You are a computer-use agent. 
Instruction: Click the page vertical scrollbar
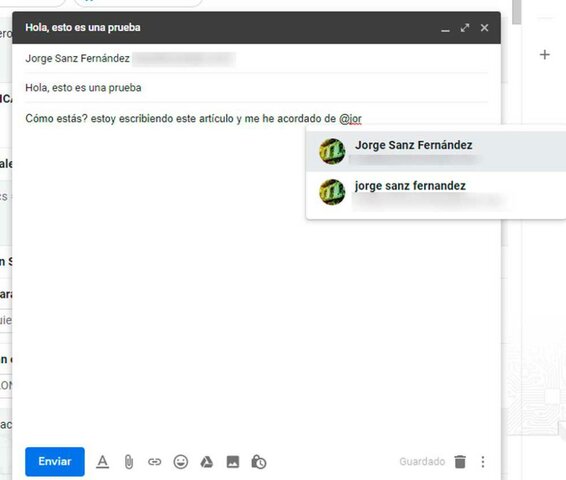click(517, 12)
